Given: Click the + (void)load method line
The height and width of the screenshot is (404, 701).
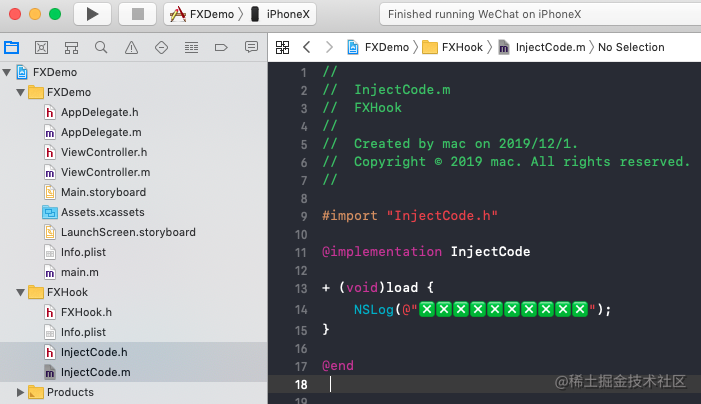Looking at the screenshot, I should pyautogui.click(x=378, y=287).
